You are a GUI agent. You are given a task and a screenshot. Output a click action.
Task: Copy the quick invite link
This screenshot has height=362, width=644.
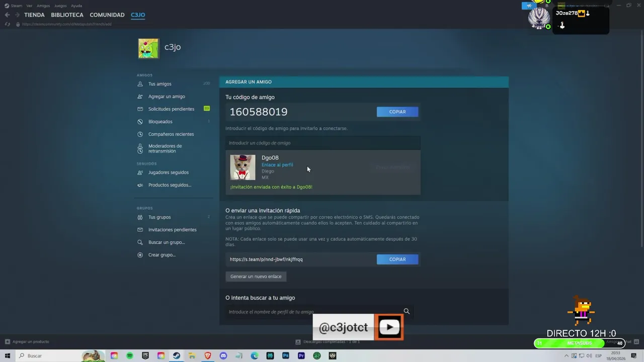397,259
